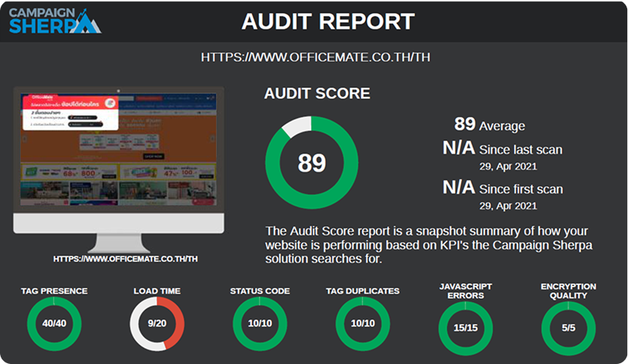The width and height of the screenshot is (628, 364).
Task: Open the HTTPS://WWW.OFFICEMATE.CO.TH/TH URL under the report title
Action: pos(316,57)
